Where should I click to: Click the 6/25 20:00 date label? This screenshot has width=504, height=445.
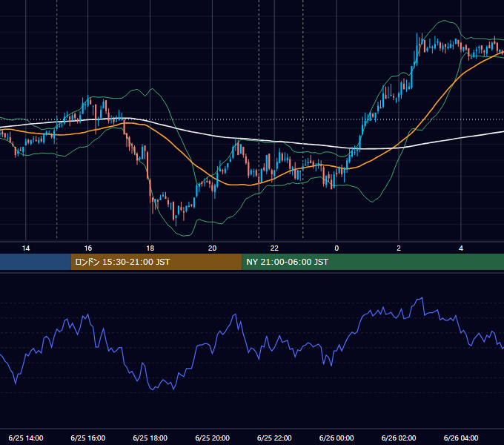tap(212, 438)
